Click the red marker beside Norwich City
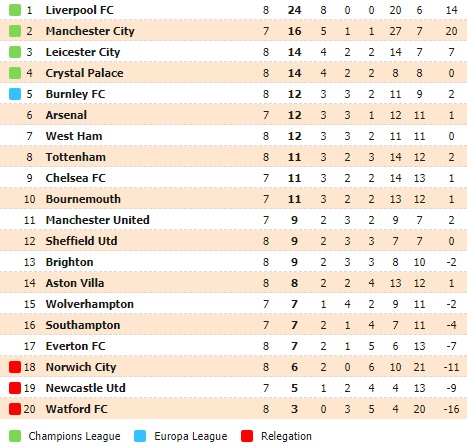Image resolution: width=467 pixels, height=448 pixels. pyautogui.click(x=15, y=367)
